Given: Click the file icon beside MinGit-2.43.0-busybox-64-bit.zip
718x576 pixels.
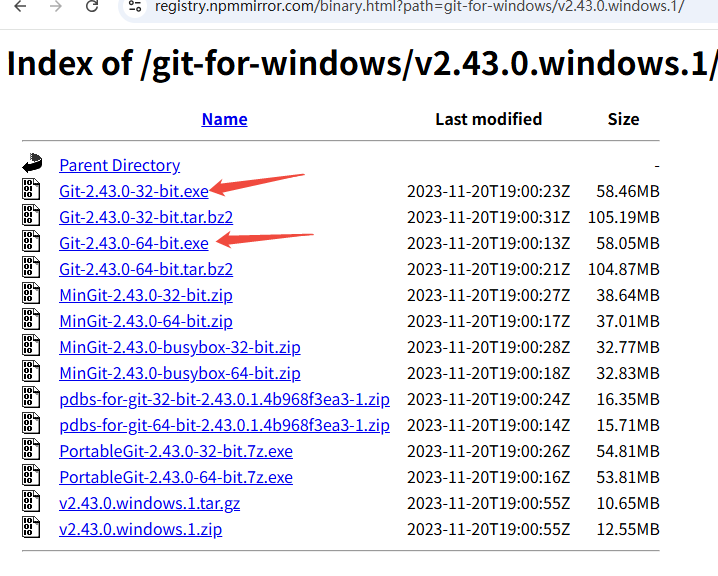Looking at the screenshot, I should pos(31,372).
